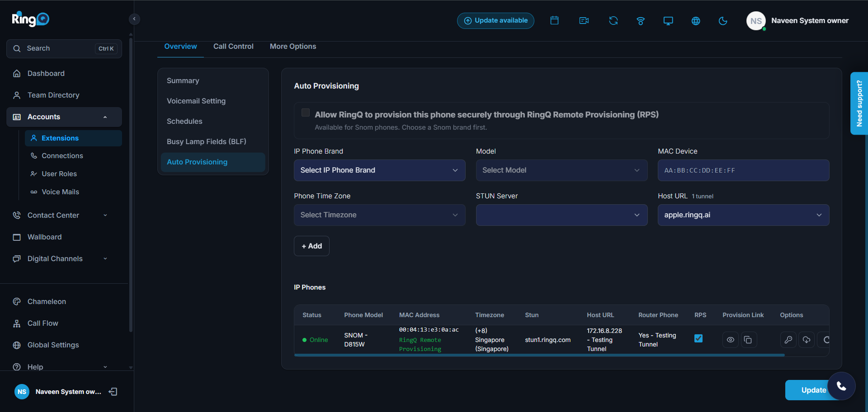Open the globe language icon in header

pos(696,21)
